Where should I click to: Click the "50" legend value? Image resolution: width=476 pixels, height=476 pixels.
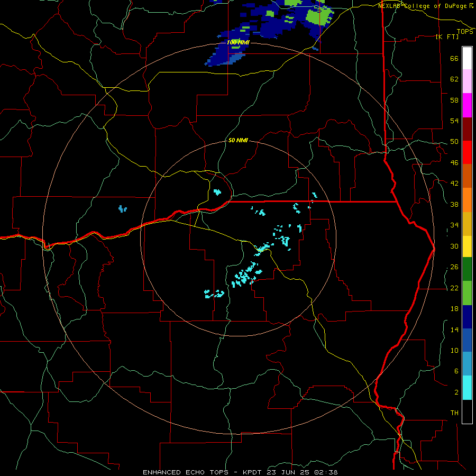[454, 142]
